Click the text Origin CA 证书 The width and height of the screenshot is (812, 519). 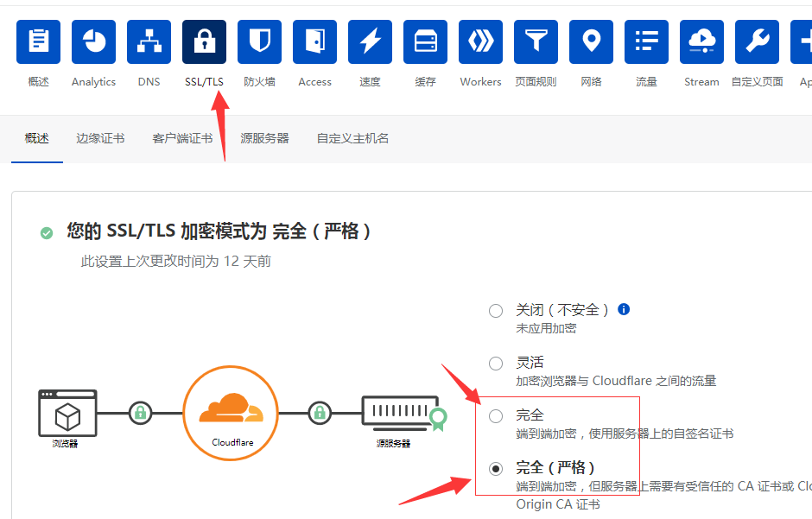coord(558,504)
